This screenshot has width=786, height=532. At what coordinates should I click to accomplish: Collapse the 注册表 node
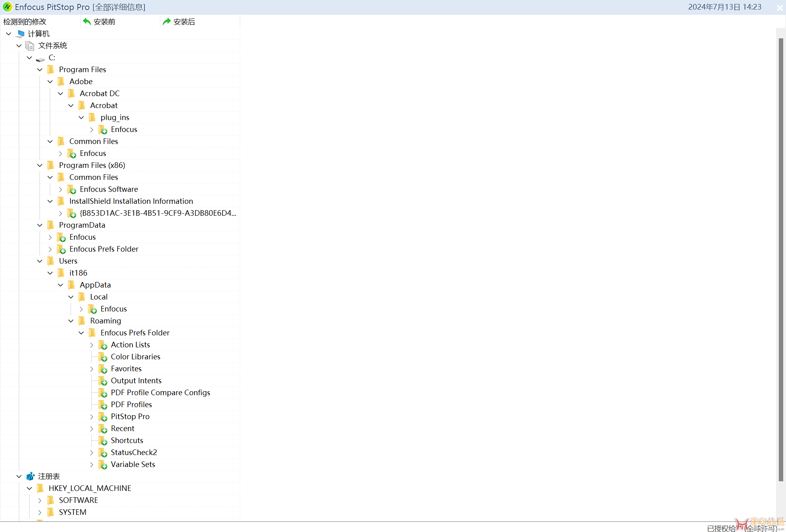coord(19,477)
